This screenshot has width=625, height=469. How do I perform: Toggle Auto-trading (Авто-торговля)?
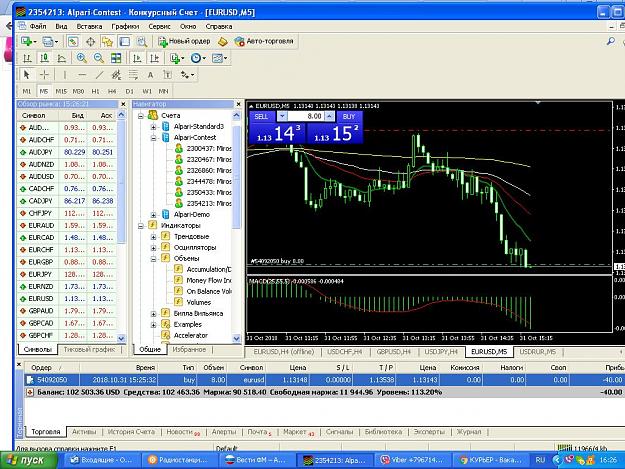coord(264,41)
